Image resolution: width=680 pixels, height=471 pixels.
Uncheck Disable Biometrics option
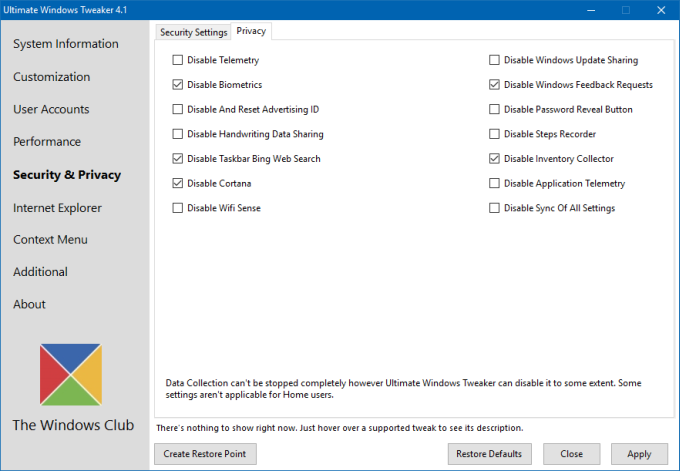click(x=178, y=85)
